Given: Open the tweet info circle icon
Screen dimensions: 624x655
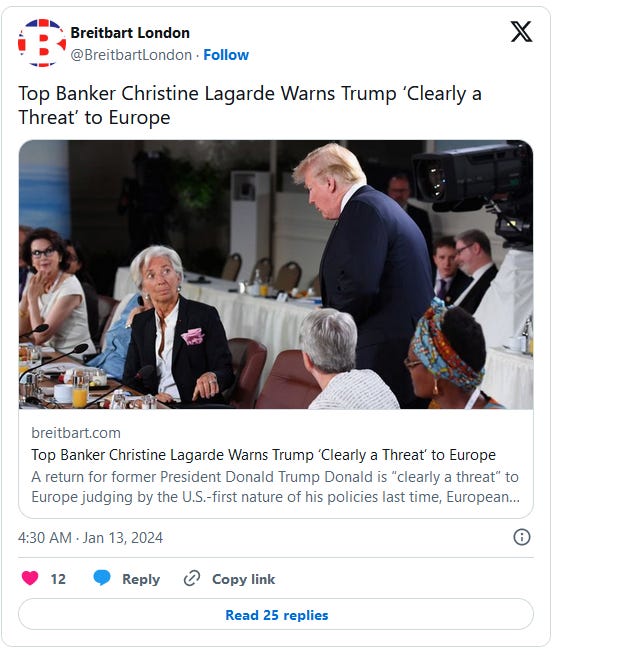Looking at the screenshot, I should (521, 537).
